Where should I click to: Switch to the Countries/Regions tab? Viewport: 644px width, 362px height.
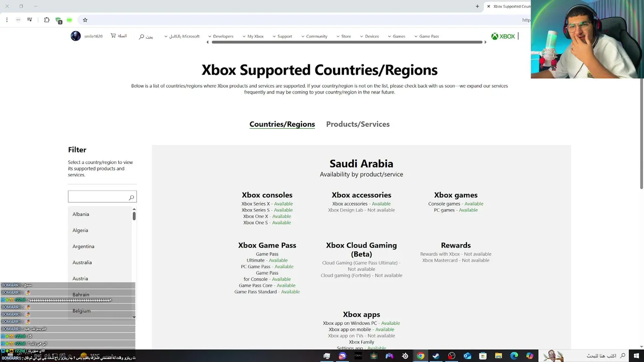point(282,124)
